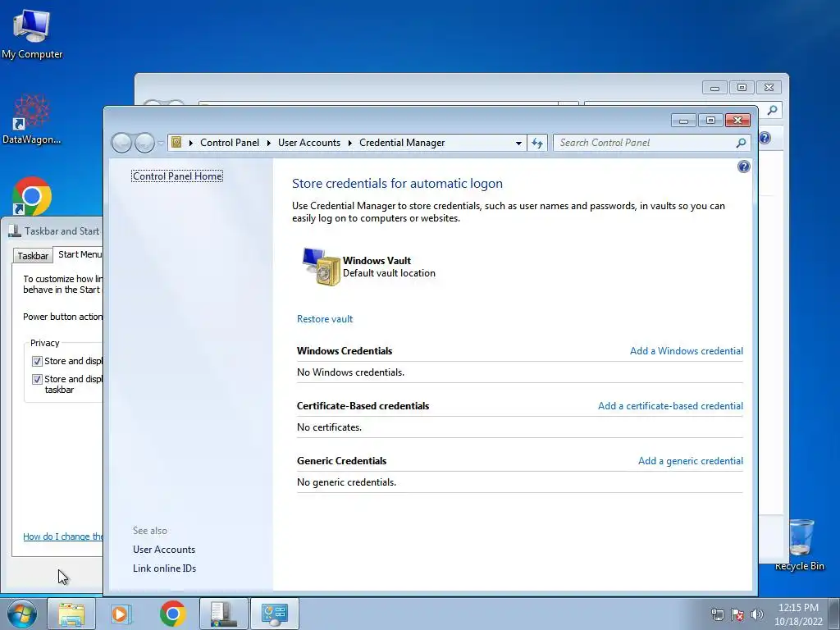Click the Restore vault link
This screenshot has height=630, width=840.
point(325,319)
